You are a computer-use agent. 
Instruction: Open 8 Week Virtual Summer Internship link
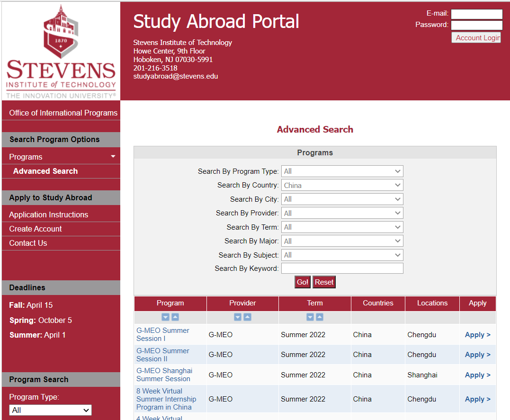point(166,399)
